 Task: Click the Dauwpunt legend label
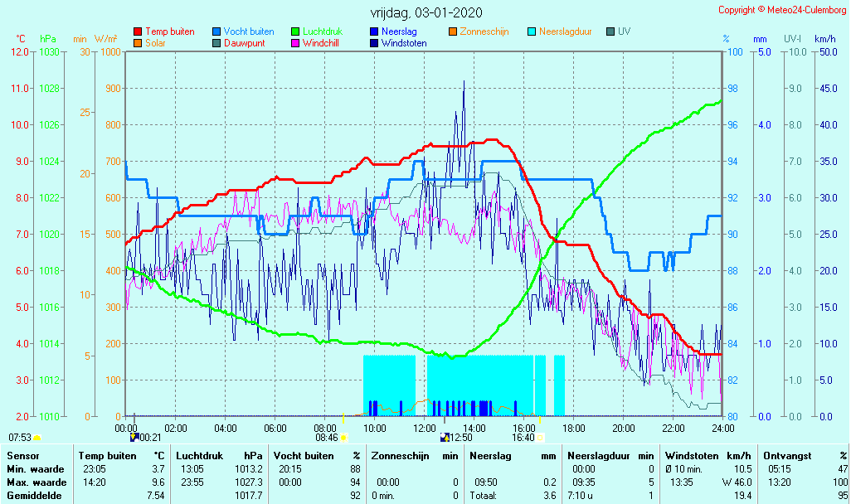pyautogui.click(x=244, y=43)
